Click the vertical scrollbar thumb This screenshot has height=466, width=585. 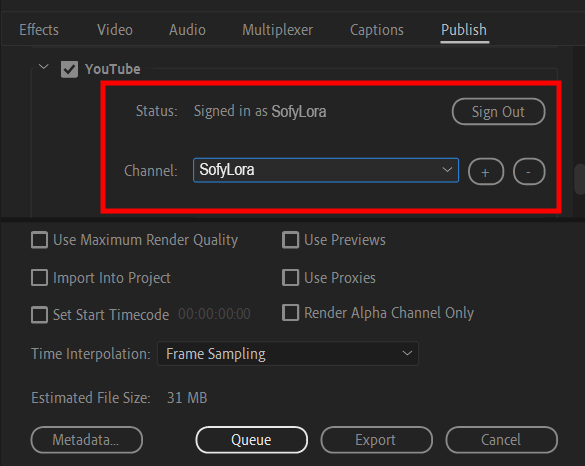click(579, 179)
